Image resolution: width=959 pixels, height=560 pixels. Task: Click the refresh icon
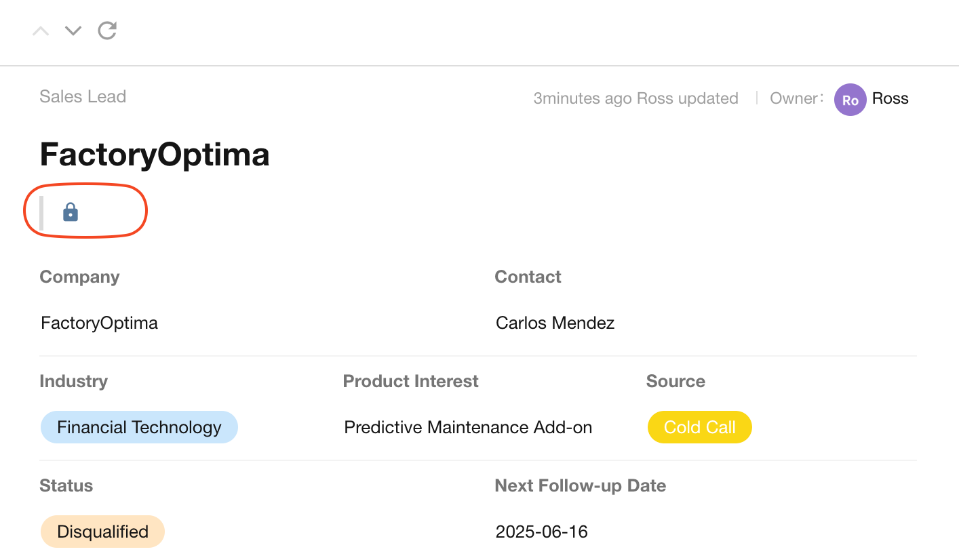pyautogui.click(x=108, y=31)
